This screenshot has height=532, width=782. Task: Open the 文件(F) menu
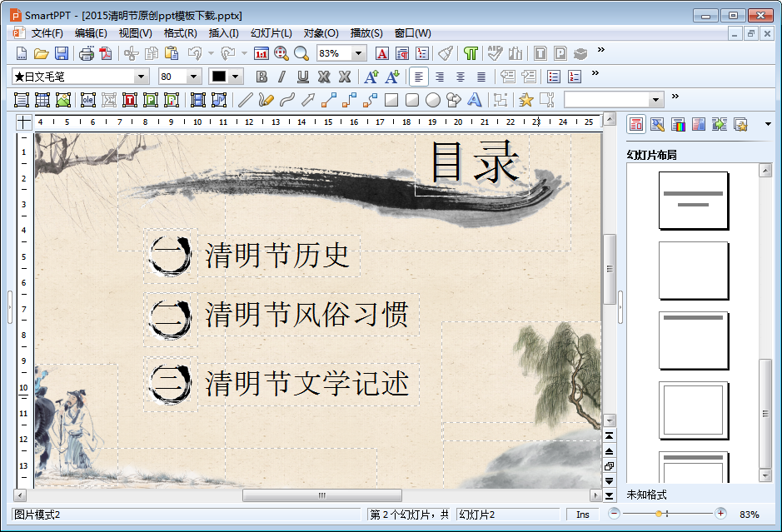pos(47,33)
